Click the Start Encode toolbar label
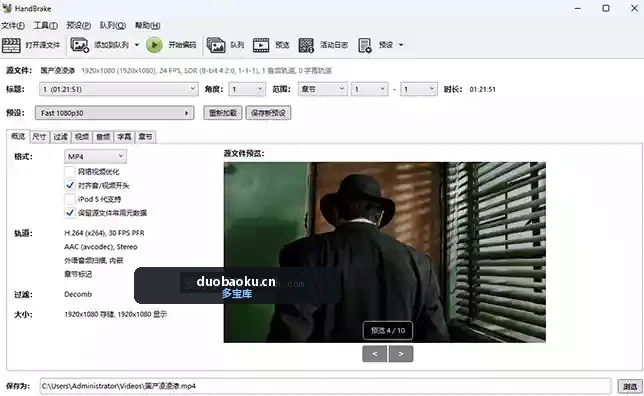 (x=182, y=45)
